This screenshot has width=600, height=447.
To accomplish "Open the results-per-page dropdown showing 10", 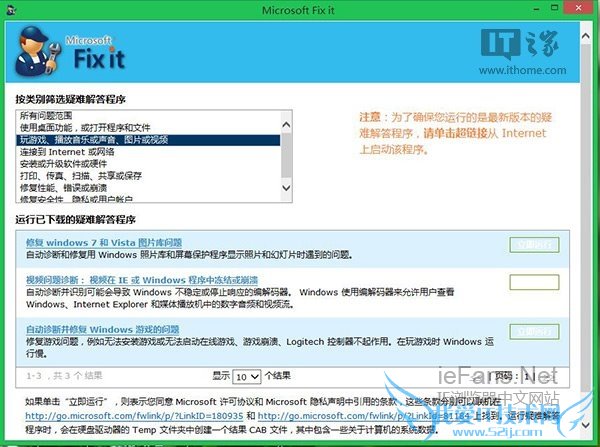I will (246, 377).
